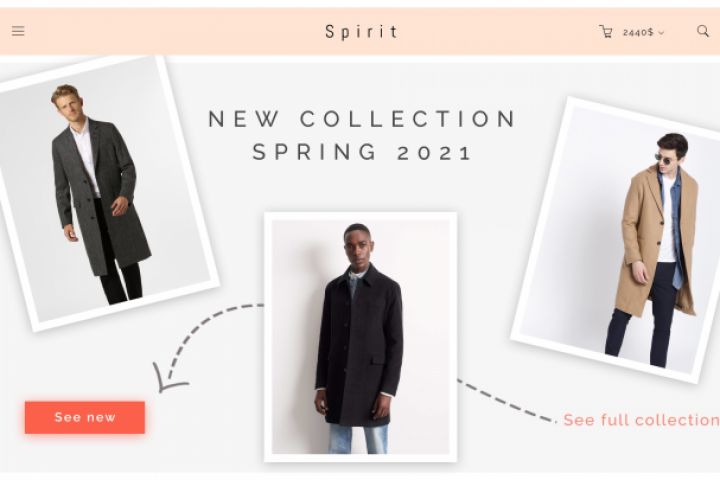The height and width of the screenshot is (480, 720).
Task: Click the SPRING 2021 heading text
Action: pyautogui.click(x=362, y=152)
